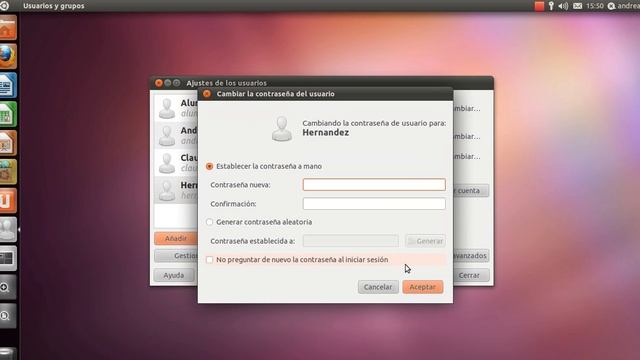This screenshot has height=360, width=640.
Task: Open the key network indicator
Action: [x=551, y=6]
